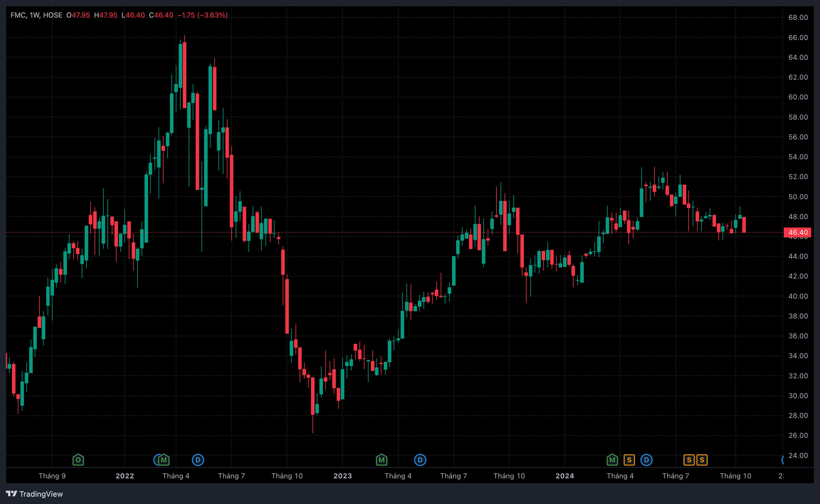Viewport: 820px width, 504px height.
Task: Click the green M marker before Tháng 4 2023
Action: point(381,460)
